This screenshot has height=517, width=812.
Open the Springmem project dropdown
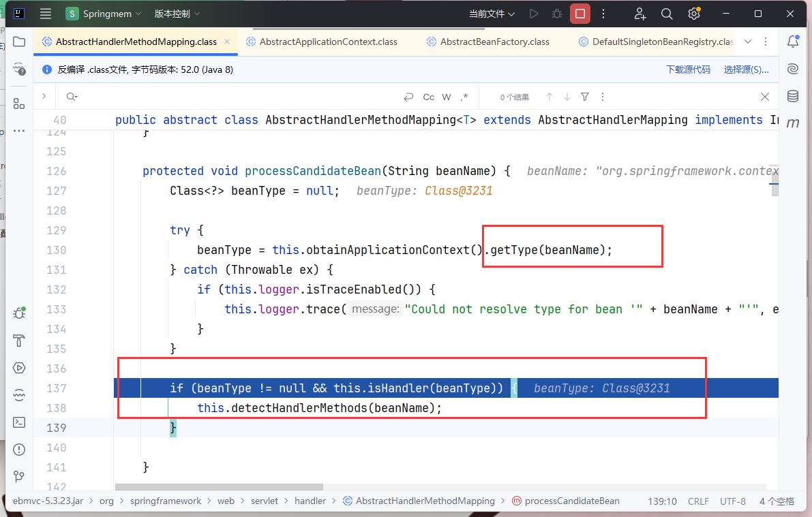pyautogui.click(x=104, y=14)
